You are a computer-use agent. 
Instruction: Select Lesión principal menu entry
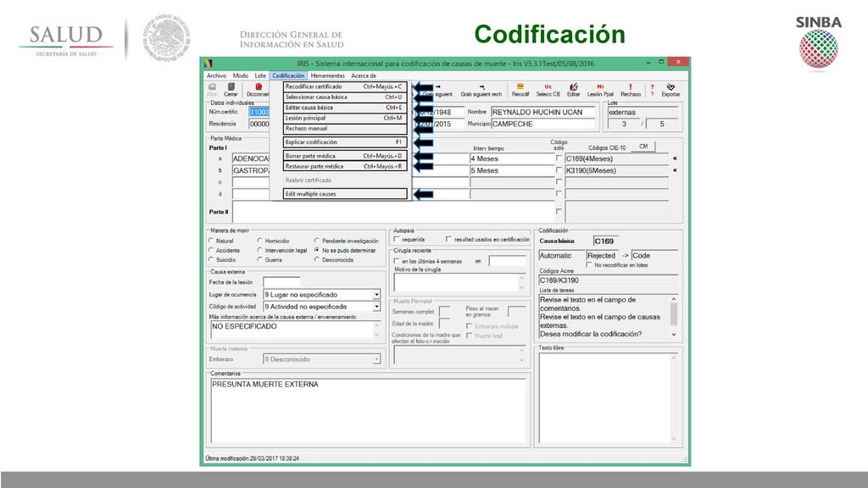345,119
